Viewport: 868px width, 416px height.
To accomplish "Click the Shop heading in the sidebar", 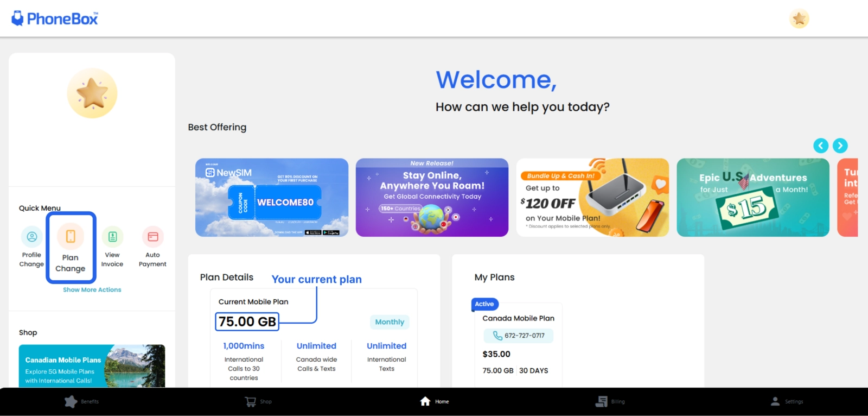I will point(28,332).
